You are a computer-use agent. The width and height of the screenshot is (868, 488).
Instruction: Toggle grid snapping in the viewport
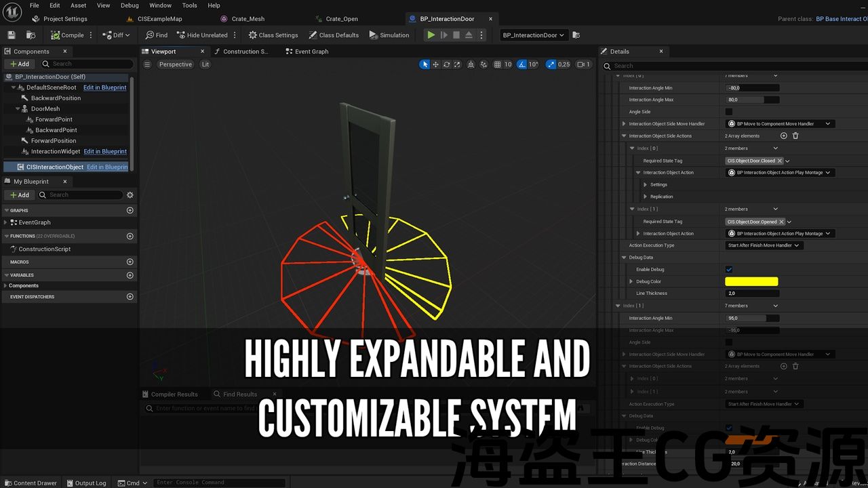[498, 64]
